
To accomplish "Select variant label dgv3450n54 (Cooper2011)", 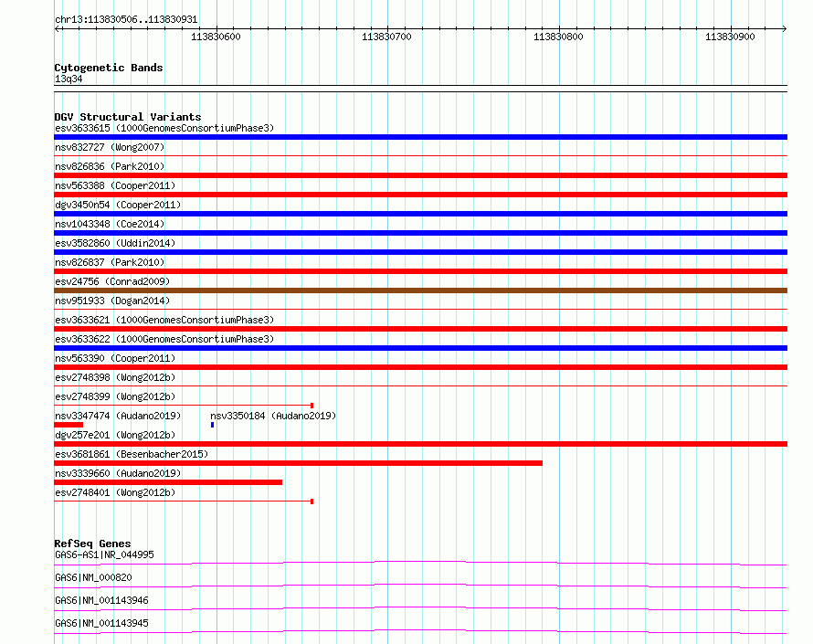I will (x=118, y=205).
